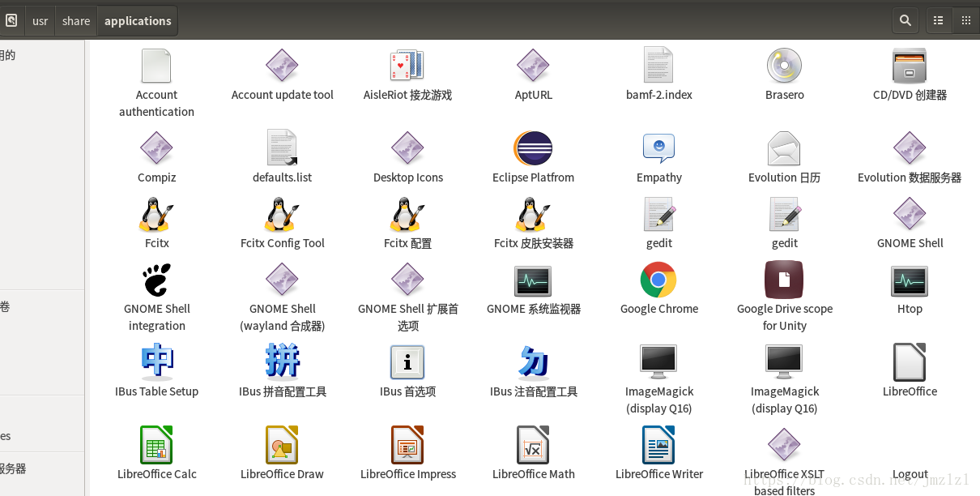
Task: Launch the LibreOffice Draw icon
Action: pos(282,445)
